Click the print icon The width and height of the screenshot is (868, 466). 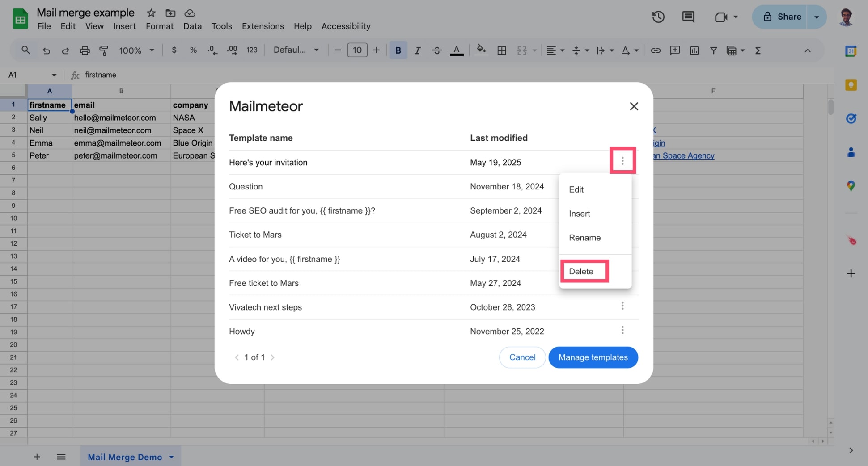coord(85,50)
